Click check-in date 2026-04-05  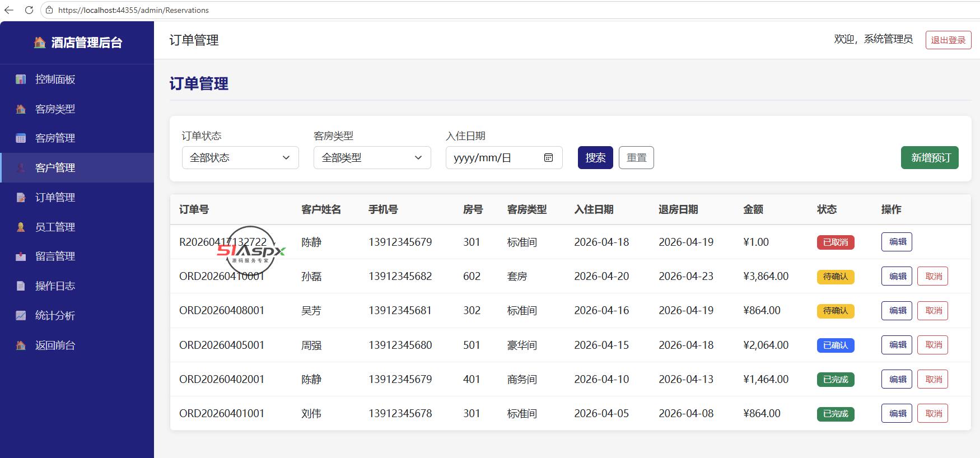pyautogui.click(x=601, y=413)
